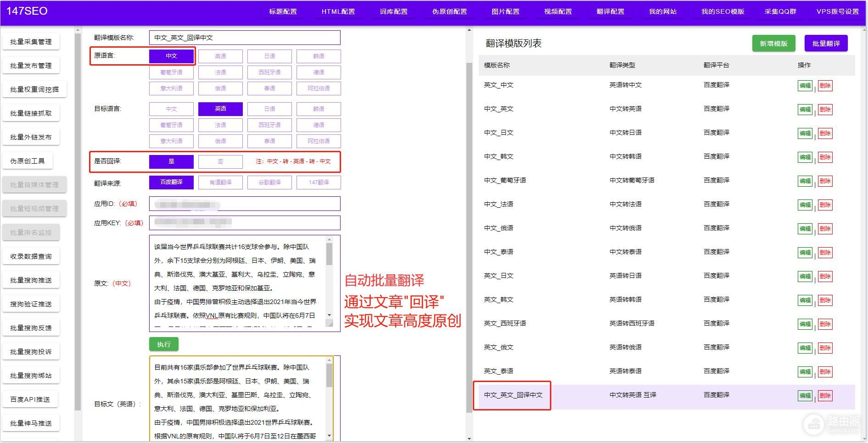
Task: Open the 词库配置 menu
Action: (394, 11)
